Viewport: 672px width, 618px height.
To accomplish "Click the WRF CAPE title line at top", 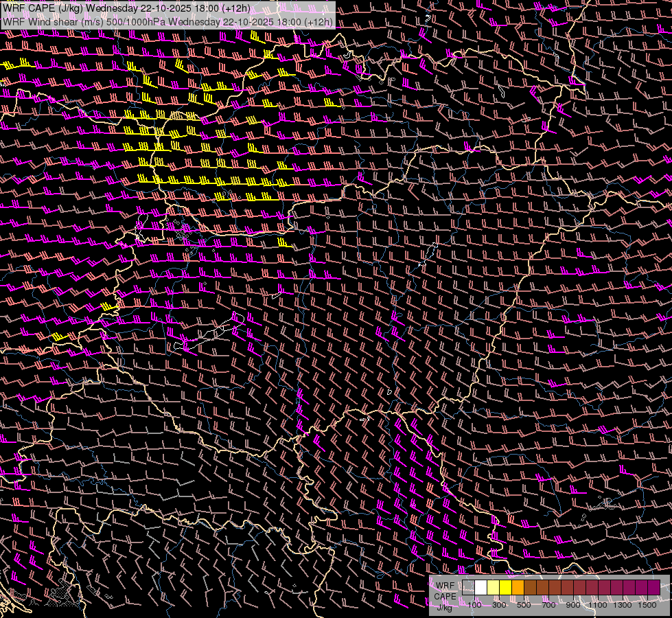I will (x=126, y=8).
